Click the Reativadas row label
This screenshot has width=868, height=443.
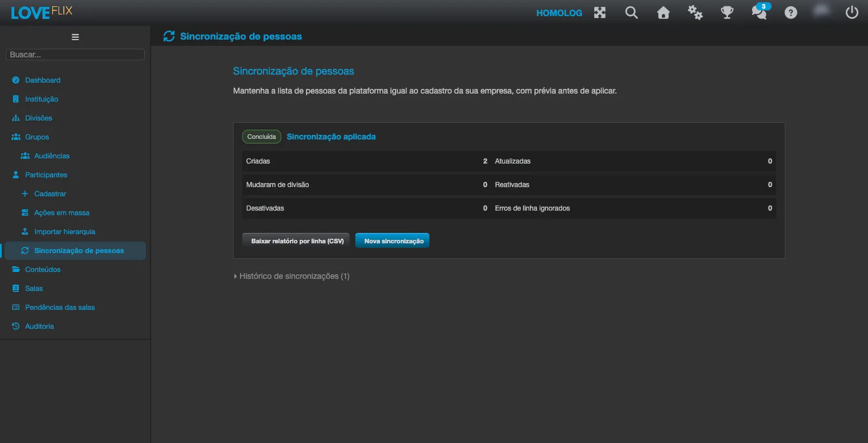pos(512,185)
